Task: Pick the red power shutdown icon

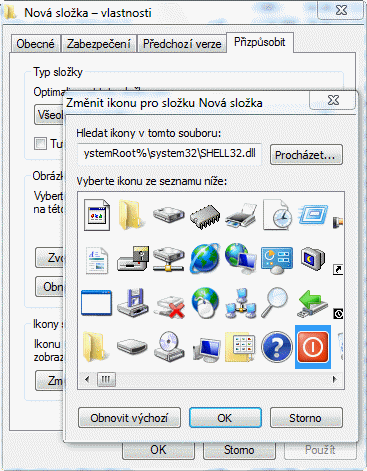Action: pyautogui.click(x=313, y=347)
